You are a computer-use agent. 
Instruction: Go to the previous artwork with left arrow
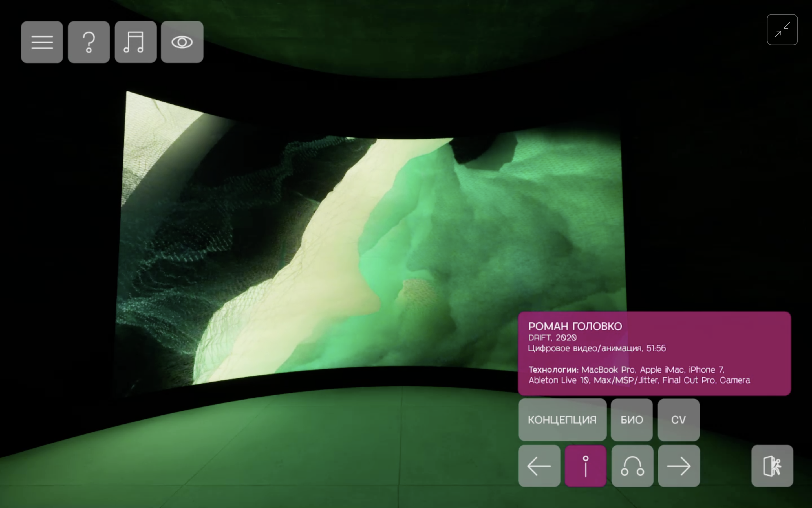pyautogui.click(x=539, y=466)
